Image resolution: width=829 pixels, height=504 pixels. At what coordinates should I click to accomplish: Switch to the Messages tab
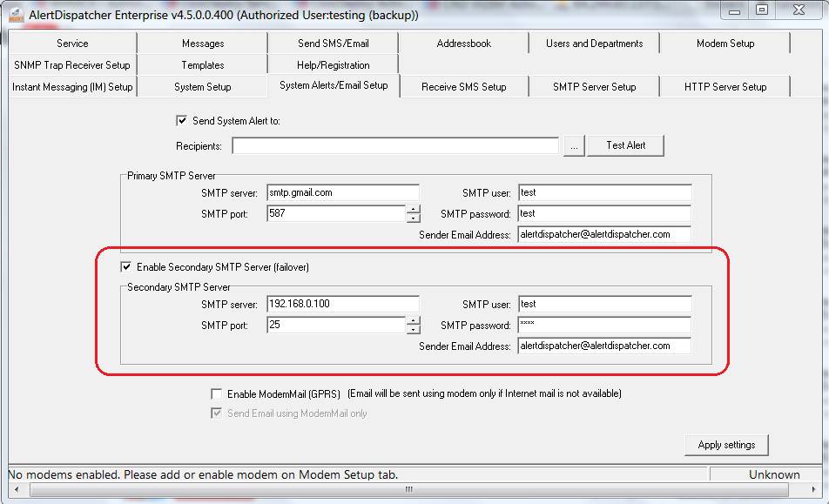[x=203, y=44]
